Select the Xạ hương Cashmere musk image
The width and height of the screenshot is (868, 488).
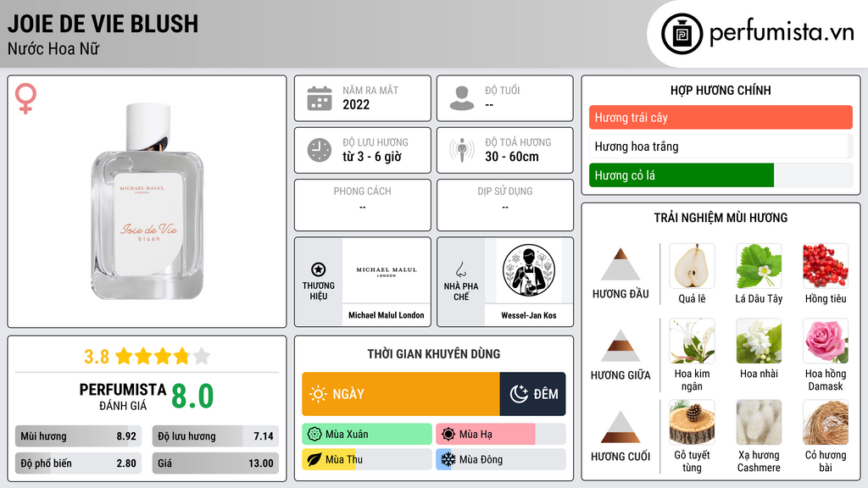click(759, 423)
